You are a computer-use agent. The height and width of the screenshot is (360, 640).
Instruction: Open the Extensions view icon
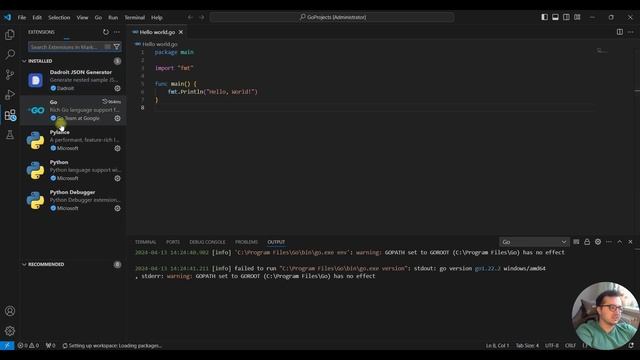10,115
